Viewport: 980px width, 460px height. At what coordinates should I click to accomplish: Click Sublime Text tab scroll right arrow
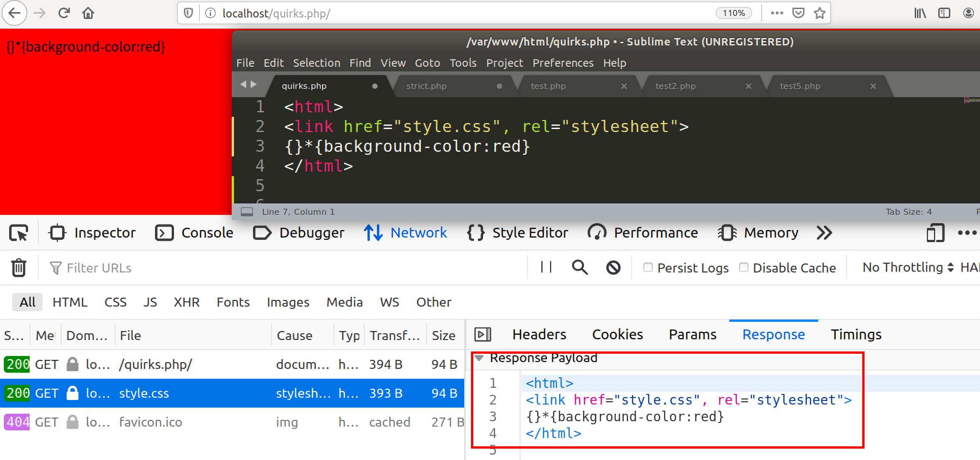(253, 84)
